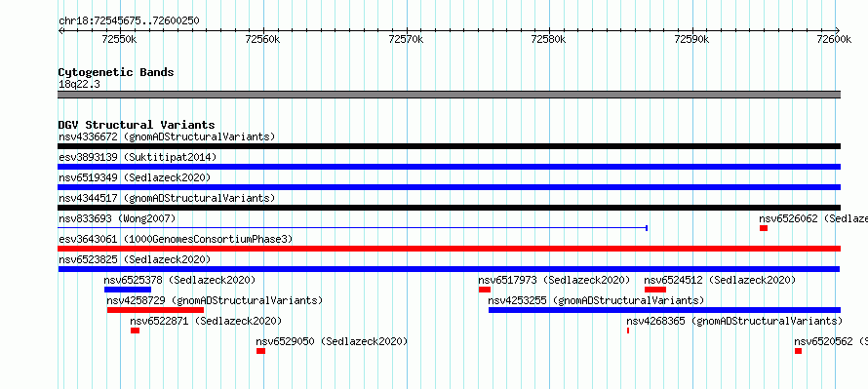This screenshot has height=389, width=868.
Task: Open the nsv4344517 gnomAD variant label
Action: 167,198
